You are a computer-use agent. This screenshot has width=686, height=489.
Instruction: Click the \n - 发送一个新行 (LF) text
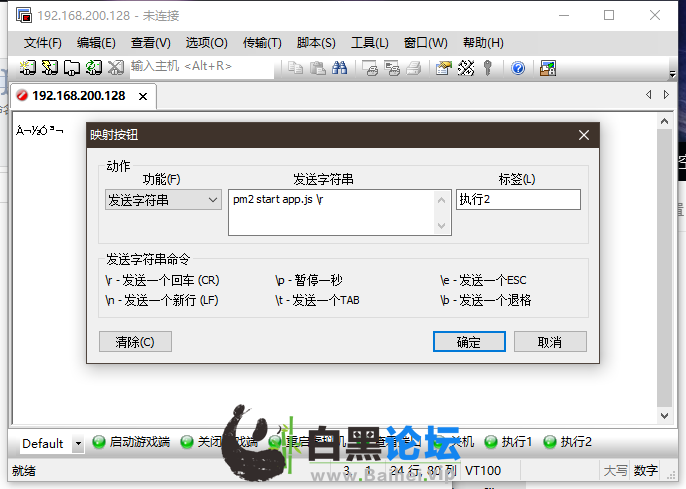click(161, 300)
